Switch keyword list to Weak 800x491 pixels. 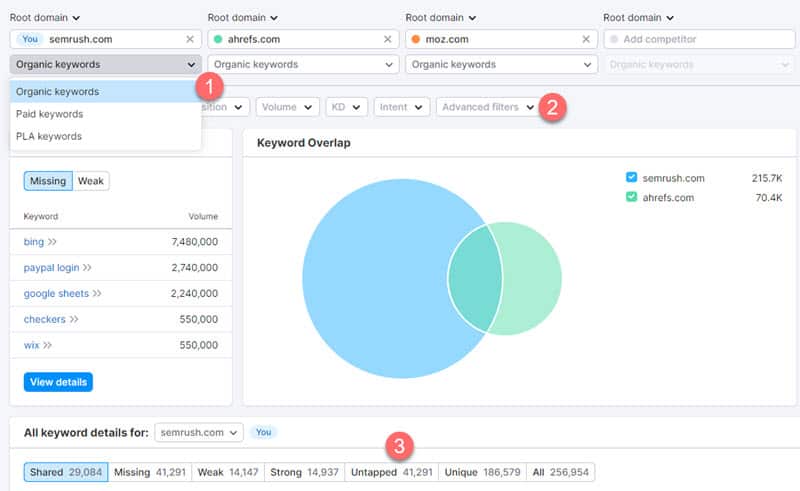click(91, 181)
